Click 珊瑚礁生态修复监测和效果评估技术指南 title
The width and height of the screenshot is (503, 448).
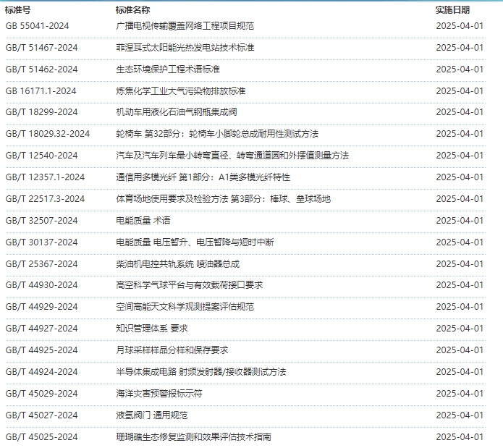click(193, 437)
